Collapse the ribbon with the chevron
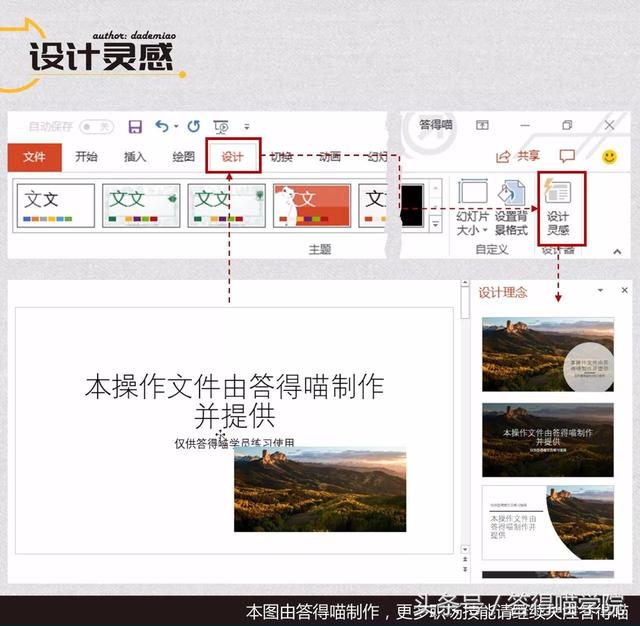Screen dimensions: 640x626 (617, 252)
